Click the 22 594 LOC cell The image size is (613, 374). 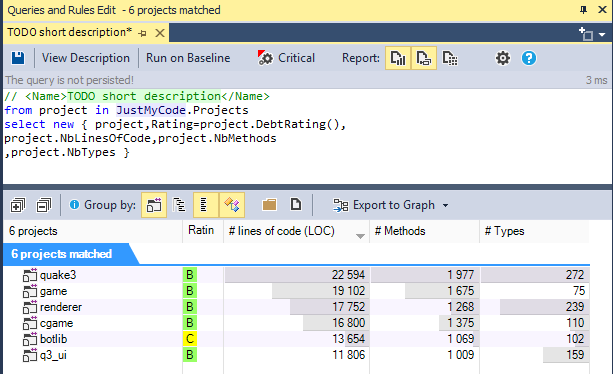coord(297,275)
